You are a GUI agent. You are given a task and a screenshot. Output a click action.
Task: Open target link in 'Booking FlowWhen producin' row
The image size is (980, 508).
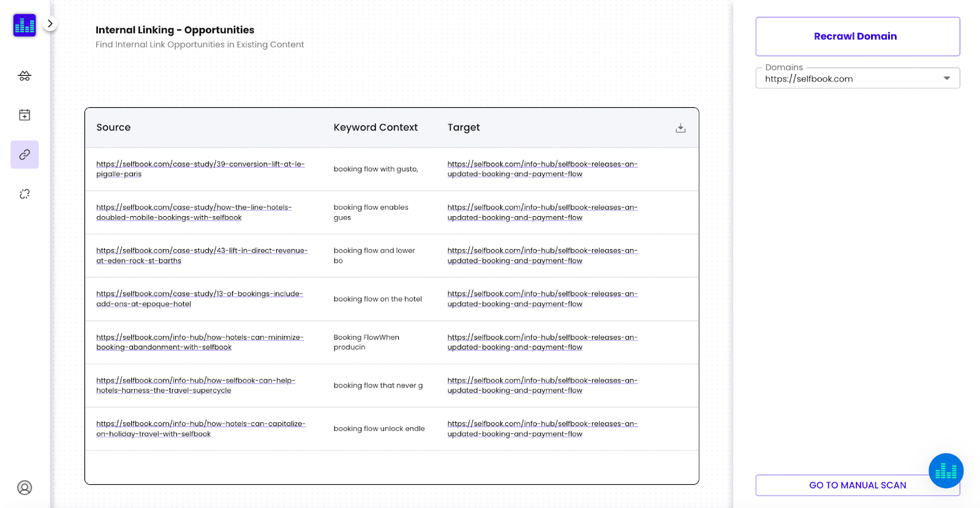pyautogui.click(x=543, y=342)
